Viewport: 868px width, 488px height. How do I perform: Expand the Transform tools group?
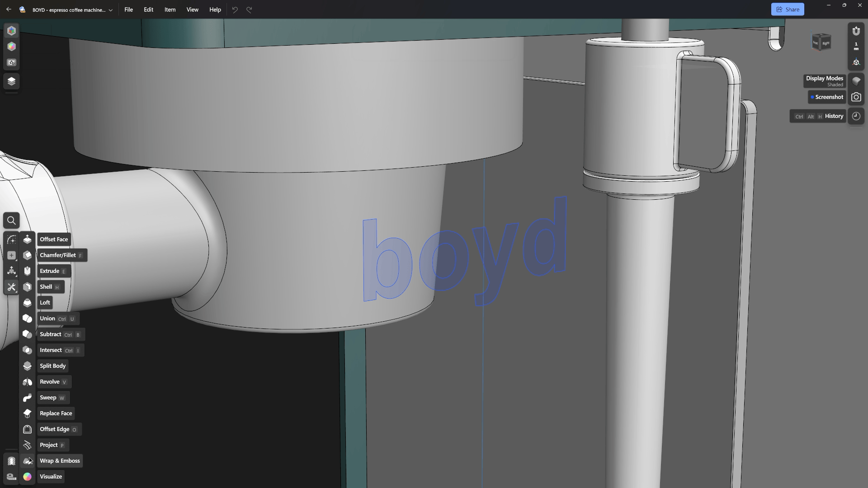click(x=11, y=271)
